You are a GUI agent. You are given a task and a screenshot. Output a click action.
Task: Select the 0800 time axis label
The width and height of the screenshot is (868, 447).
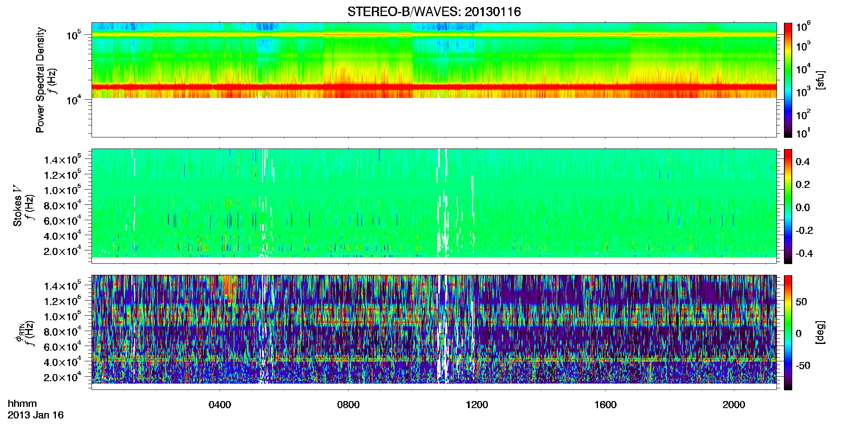click(348, 405)
